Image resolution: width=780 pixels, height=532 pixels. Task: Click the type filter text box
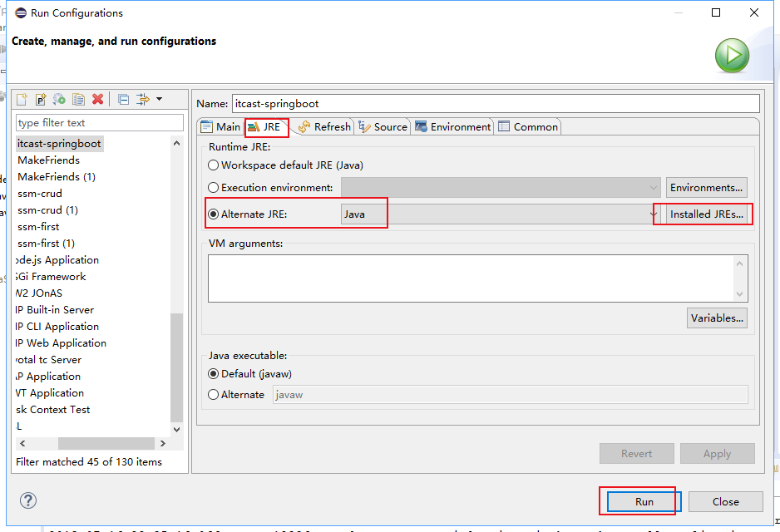coord(100,123)
